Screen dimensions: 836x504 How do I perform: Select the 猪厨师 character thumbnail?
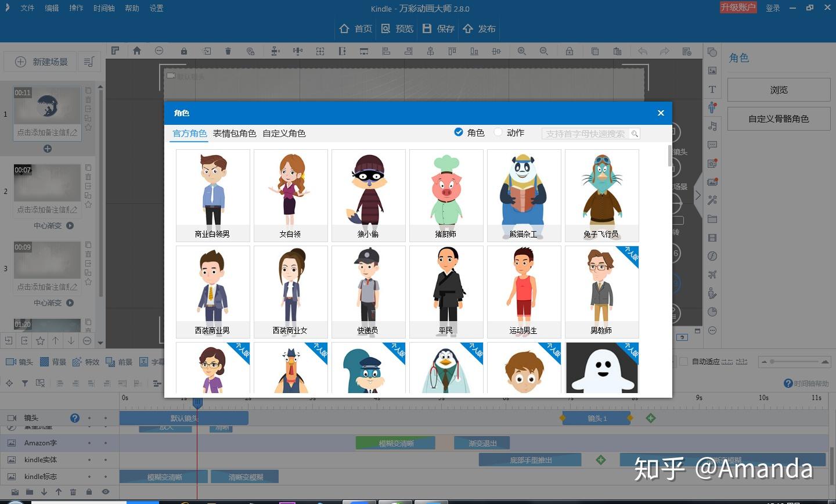446,196
